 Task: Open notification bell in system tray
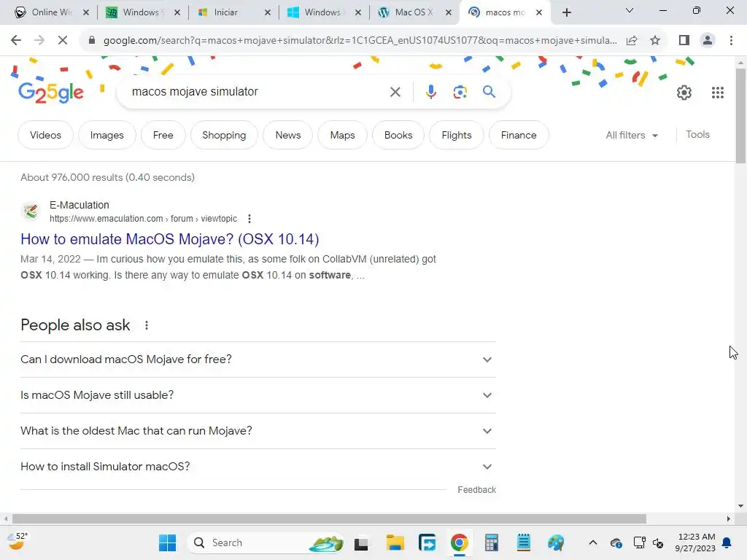[727, 542]
